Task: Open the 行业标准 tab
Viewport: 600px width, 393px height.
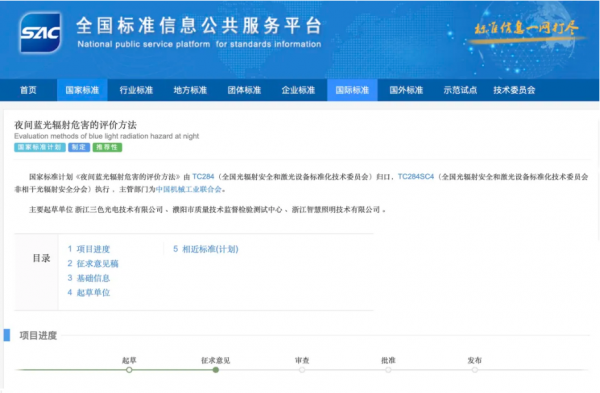Action: click(x=136, y=90)
